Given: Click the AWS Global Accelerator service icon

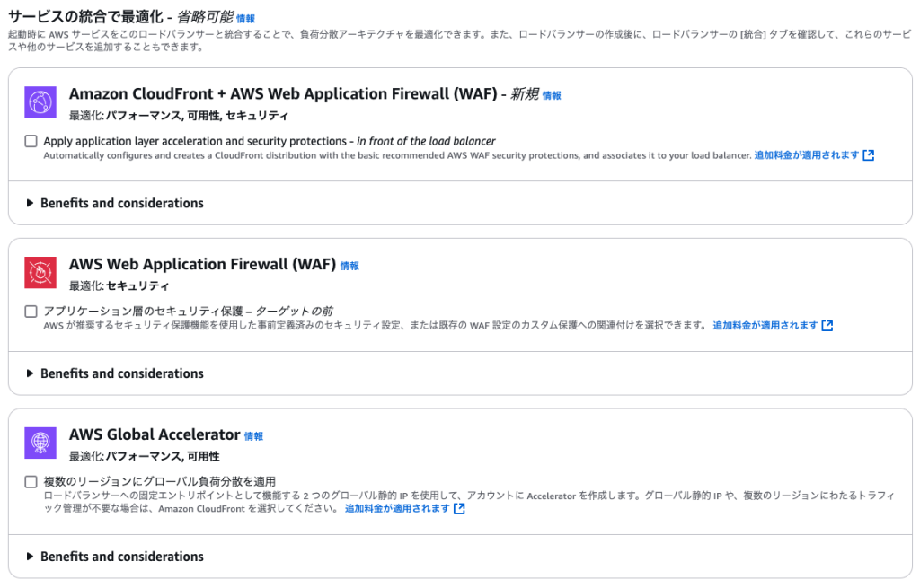Looking at the screenshot, I should (40, 443).
